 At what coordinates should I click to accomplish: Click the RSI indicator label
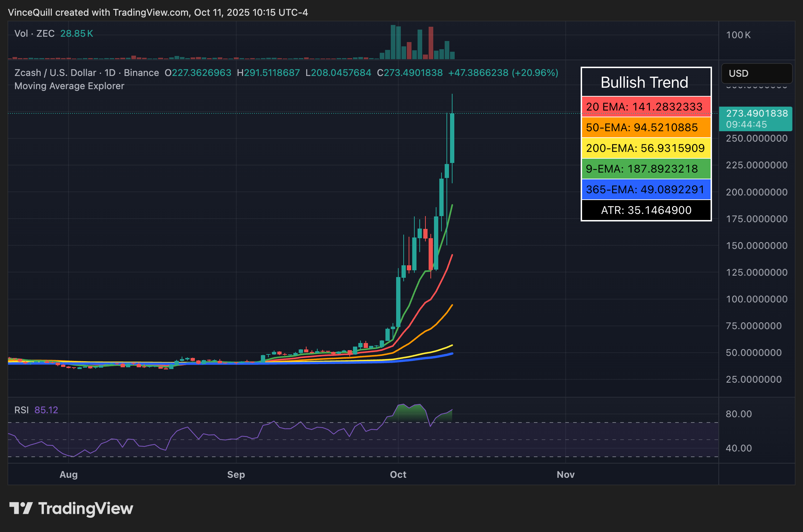(21, 410)
